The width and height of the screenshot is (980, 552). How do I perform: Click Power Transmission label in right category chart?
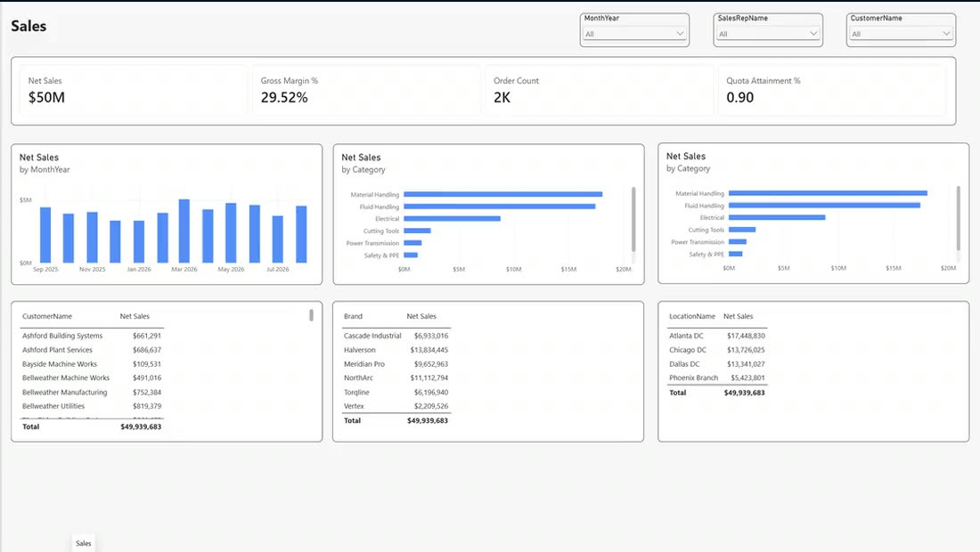(698, 241)
